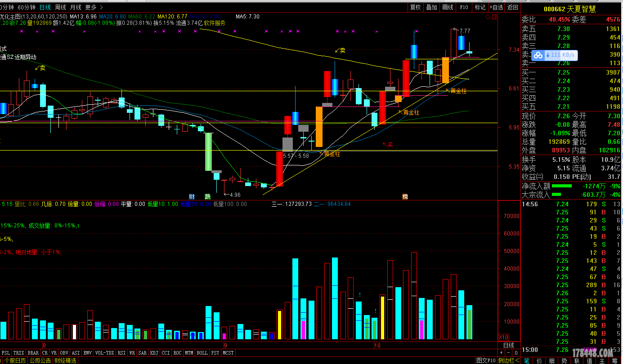Click the 榜 marker on the price chart
This screenshot has width=623, height=364.
pos(405,196)
